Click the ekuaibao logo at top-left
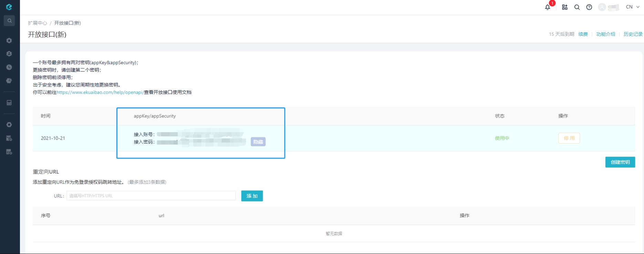644x254 pixels. pyautogui.click(x=9, y=7)
